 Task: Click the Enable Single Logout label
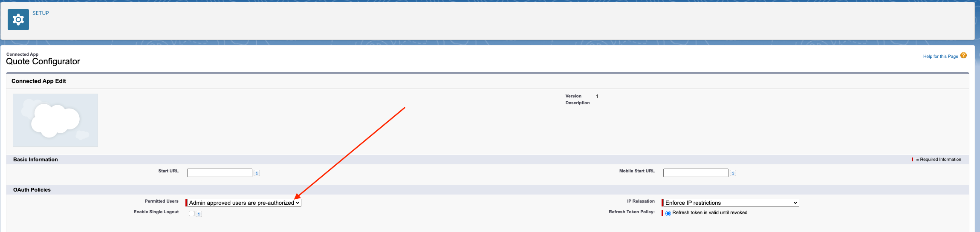[x=156, y=212]
